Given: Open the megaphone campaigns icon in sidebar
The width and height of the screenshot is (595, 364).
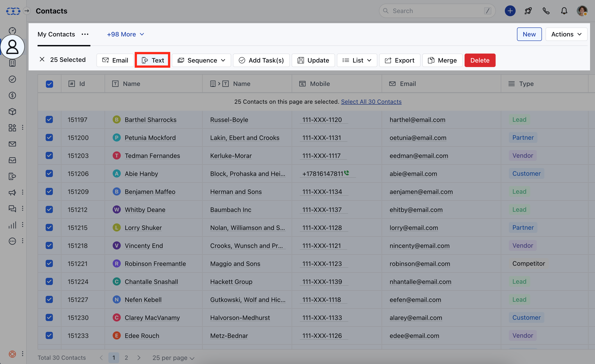Looking at the screenshot, I should click(12, 192).
